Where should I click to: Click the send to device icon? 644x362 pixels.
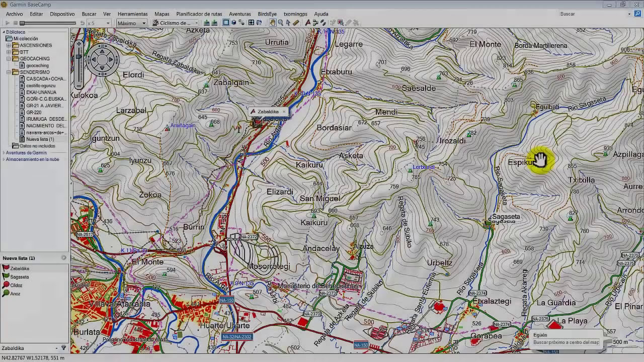coord(206,23)
